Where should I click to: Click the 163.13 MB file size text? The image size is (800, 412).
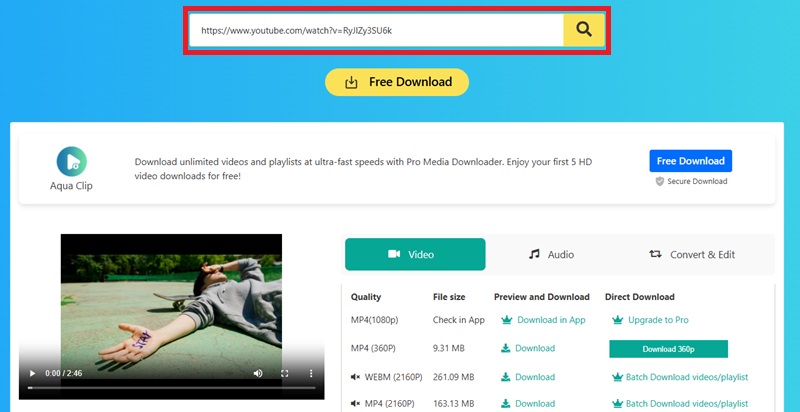coord(454,404)
